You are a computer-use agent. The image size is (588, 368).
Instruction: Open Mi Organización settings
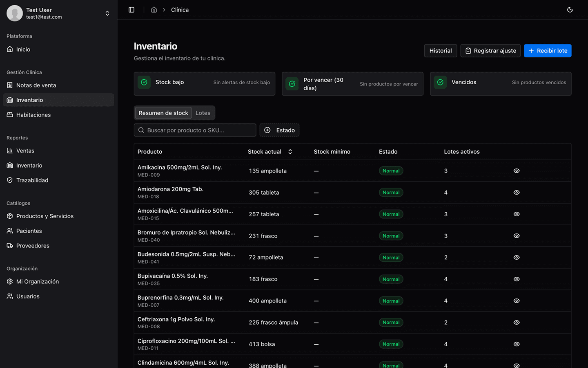[38, 282]
